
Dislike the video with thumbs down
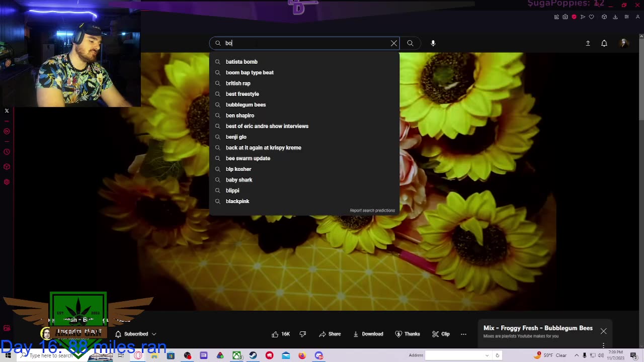point(303,334)
